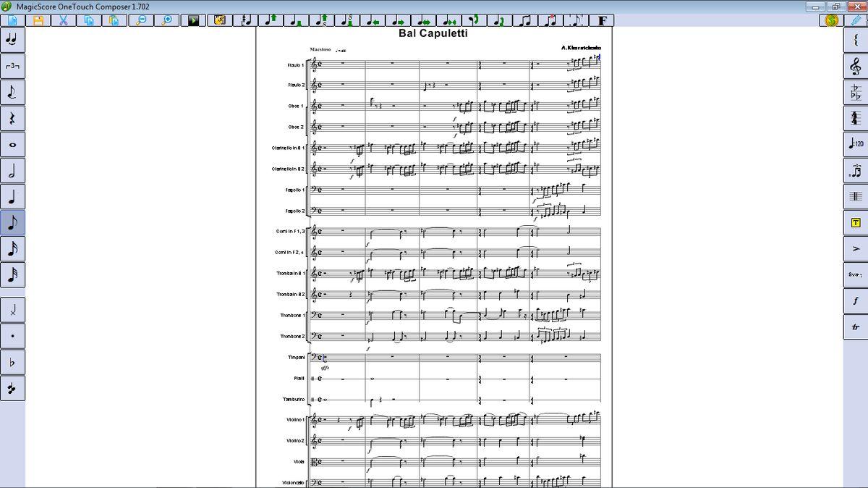This screenshot has width=868, height=488.
Task: Click note down arrow with S icon
Action: tap(347, 20)
